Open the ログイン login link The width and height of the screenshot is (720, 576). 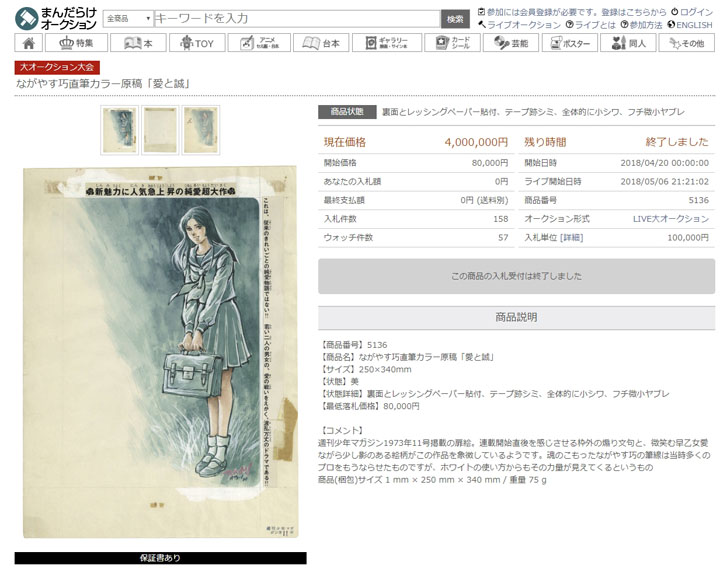pos(696,12)
